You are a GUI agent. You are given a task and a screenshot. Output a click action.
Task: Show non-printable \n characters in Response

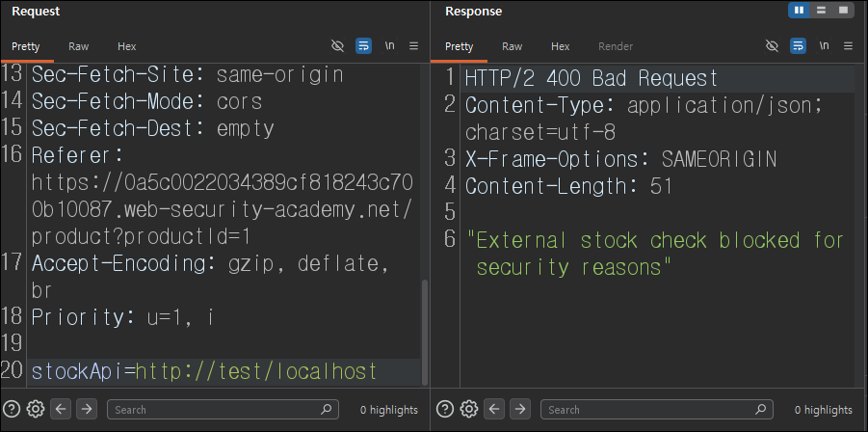click(825, 46)
